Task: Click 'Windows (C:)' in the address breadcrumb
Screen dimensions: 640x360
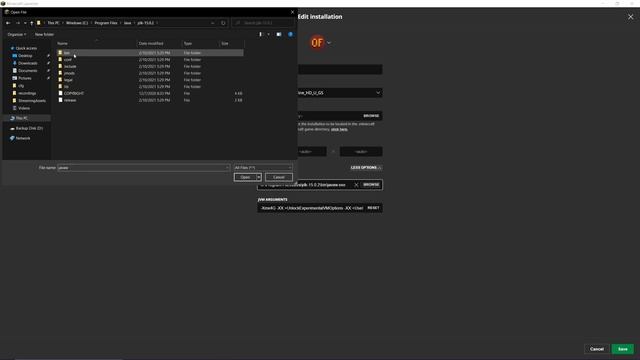Action: [77, 23]
